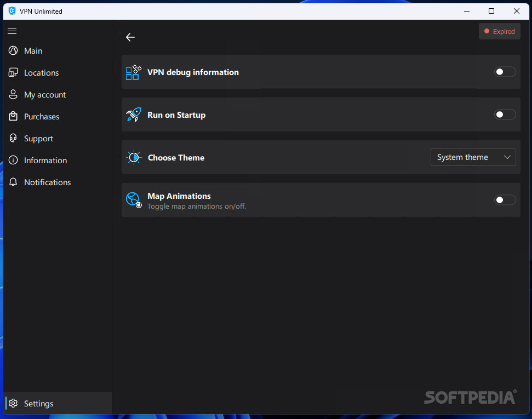Toggle the Map Animations switch
The width and height of the screenshot is (532, 419).
click(505, 200)
